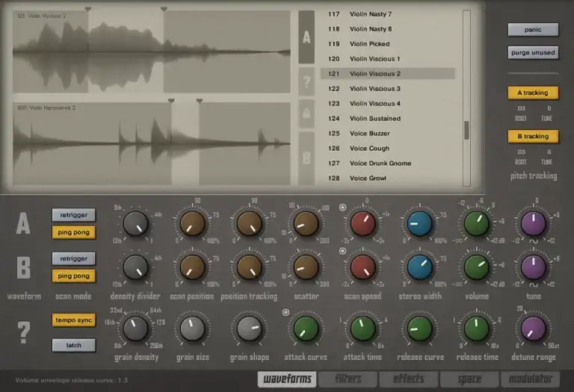Click the grain size knob

point(193,329)
